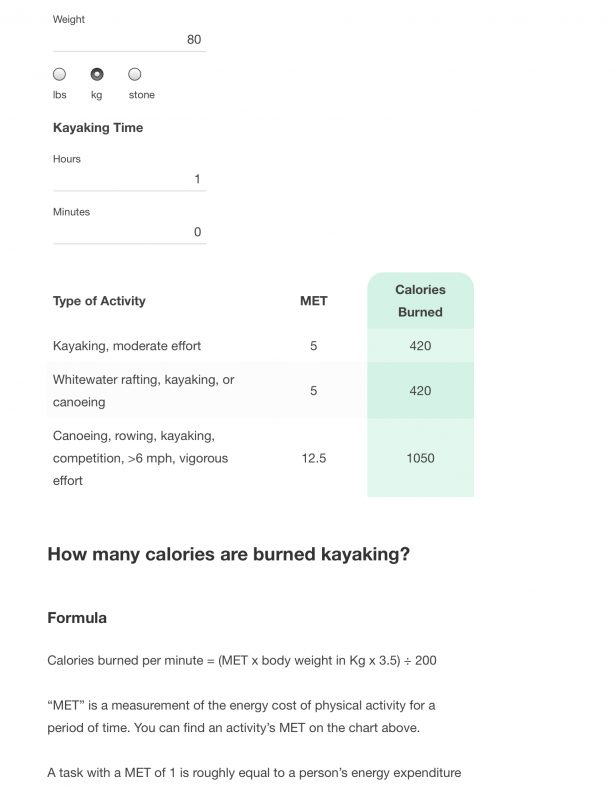This screenshot has width=616, height=787.
Task: Click the stone label under the radio button
Action: coord(142,95)
